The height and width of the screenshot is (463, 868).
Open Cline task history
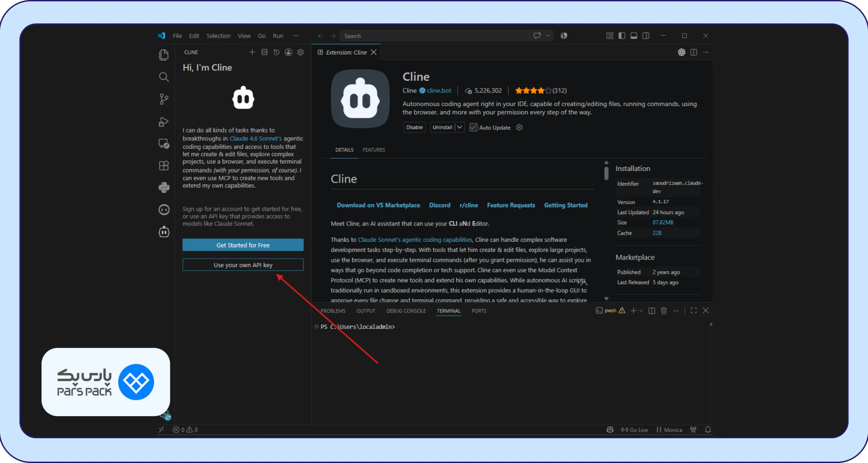276,52
